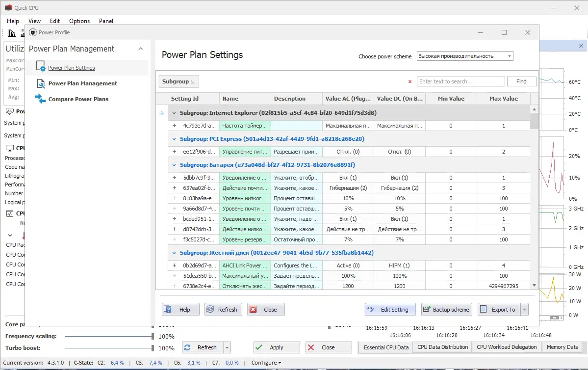This screenshot has width=588, height=370.
Task: Click the Subgroup grouping column chip
Action: [179, 81]
